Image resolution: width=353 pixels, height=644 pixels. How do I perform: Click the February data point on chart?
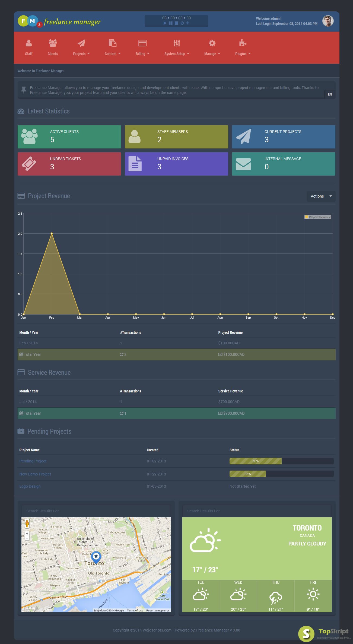(52, 233)
